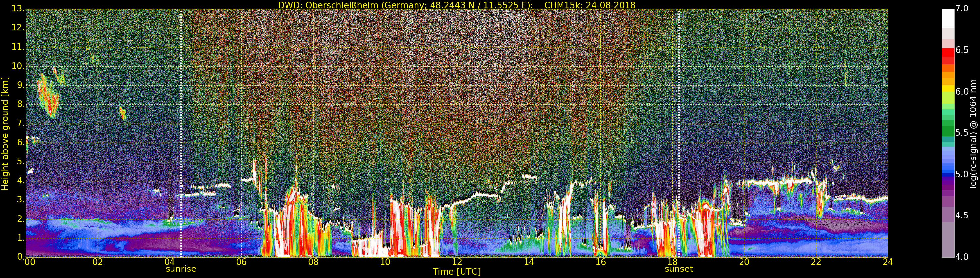Click the colorbar tick value 5.0
Screen dimensions: 980x278
coord(962,174)
